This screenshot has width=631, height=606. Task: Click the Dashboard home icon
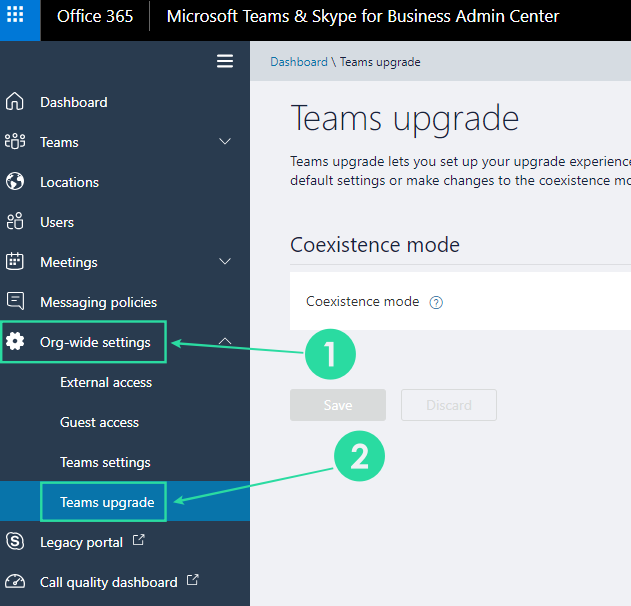[x=15, y=102]
